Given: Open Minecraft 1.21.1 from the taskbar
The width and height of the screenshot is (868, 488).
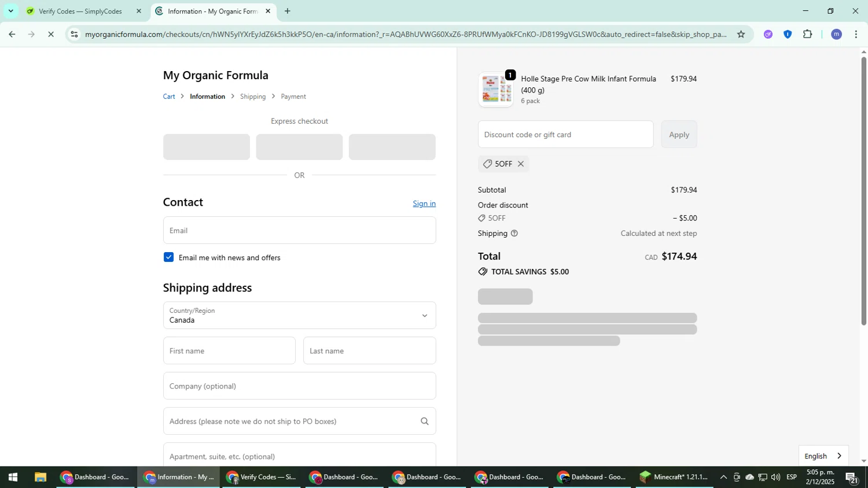Looking at the screenshot, I should (675, 478).
